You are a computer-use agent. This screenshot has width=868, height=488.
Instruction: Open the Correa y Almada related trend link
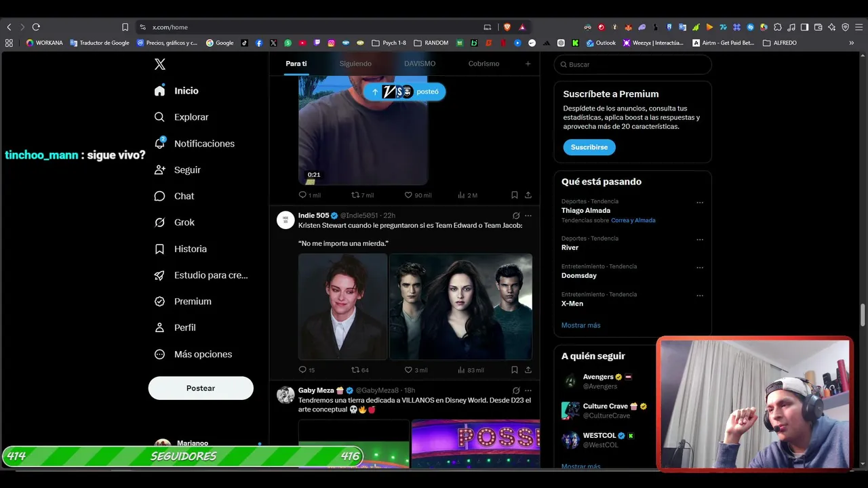tap(633, 220)
